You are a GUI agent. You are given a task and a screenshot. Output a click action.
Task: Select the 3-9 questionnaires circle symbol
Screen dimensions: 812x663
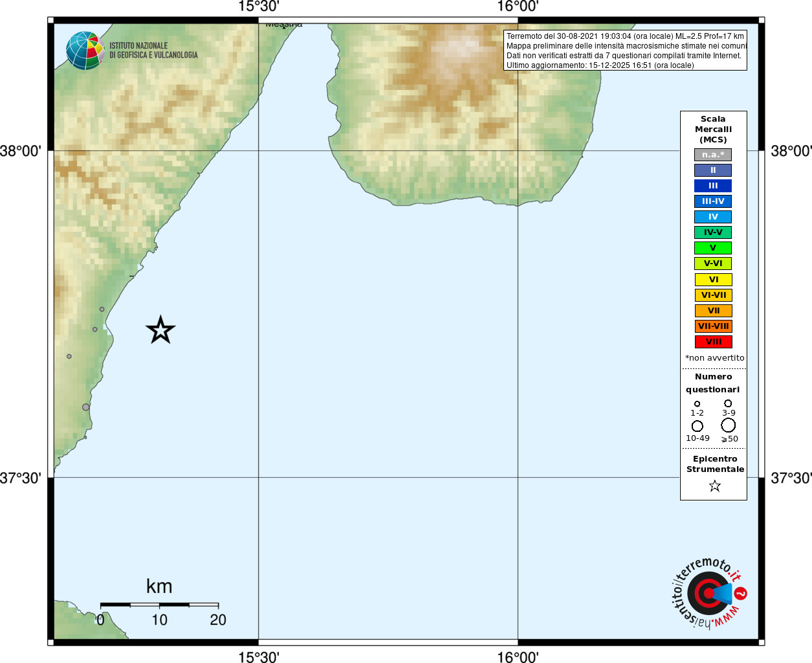[728, 403]
